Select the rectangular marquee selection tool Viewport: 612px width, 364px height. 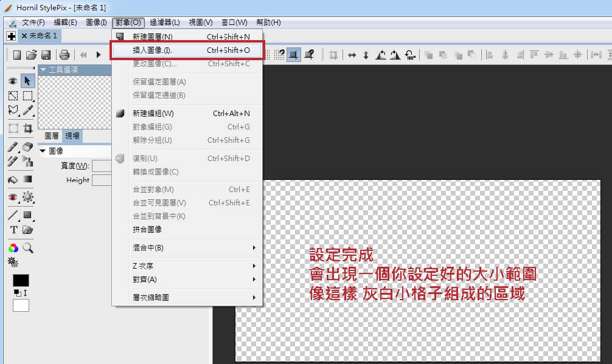(x=28, y=96)
